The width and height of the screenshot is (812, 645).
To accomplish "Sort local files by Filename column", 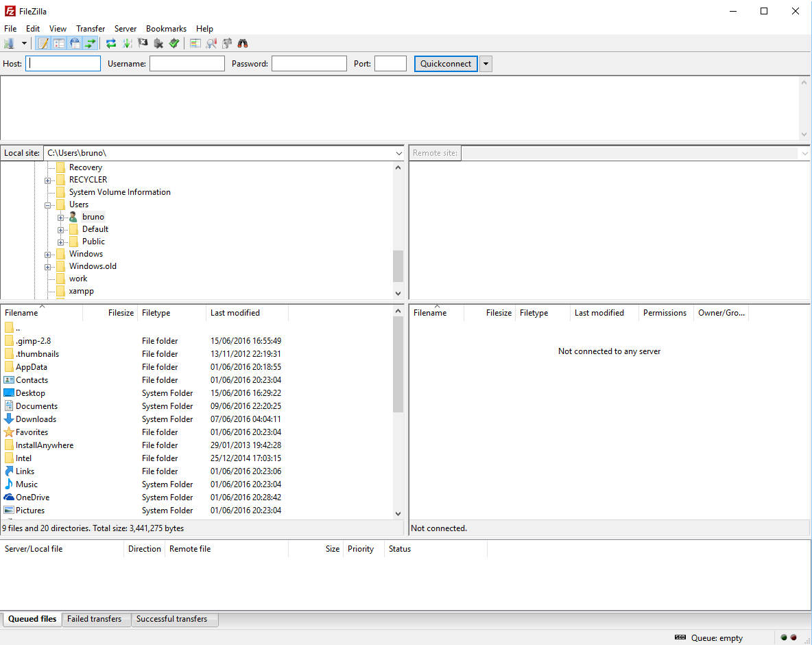I will point(41,313).
